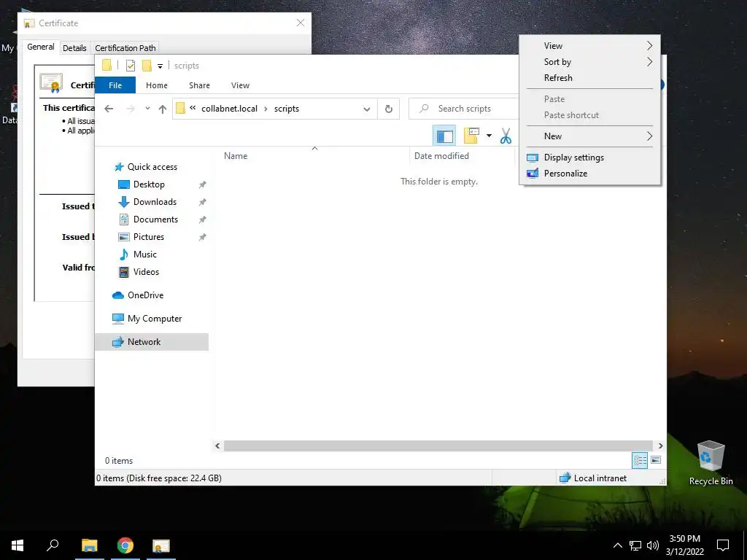Click the pin icon next to Pictures
Viewport: 747px width, 560px height.
point(203,237)
